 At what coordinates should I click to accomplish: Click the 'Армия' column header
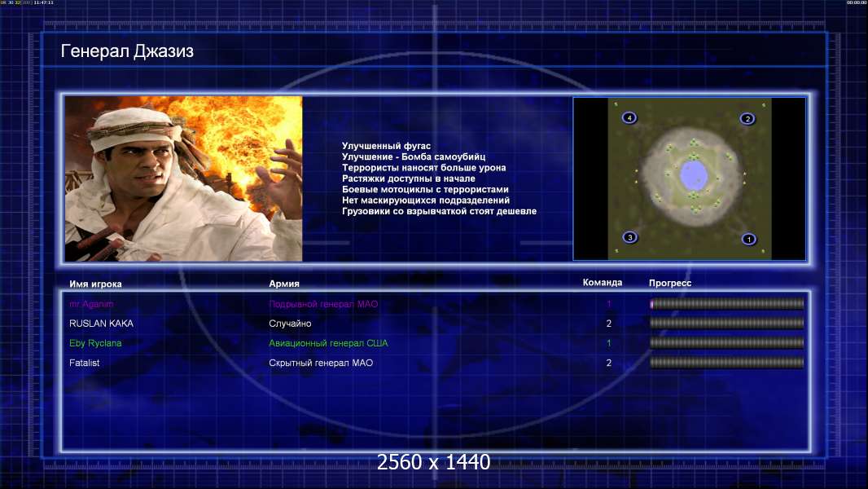click(284, 283)
